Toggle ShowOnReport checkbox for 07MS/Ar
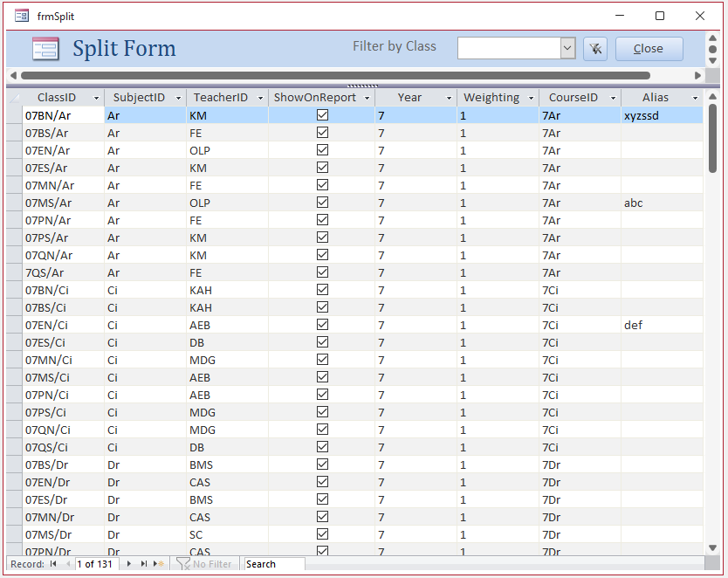This screenshot has width=728, height=578. 322,203
